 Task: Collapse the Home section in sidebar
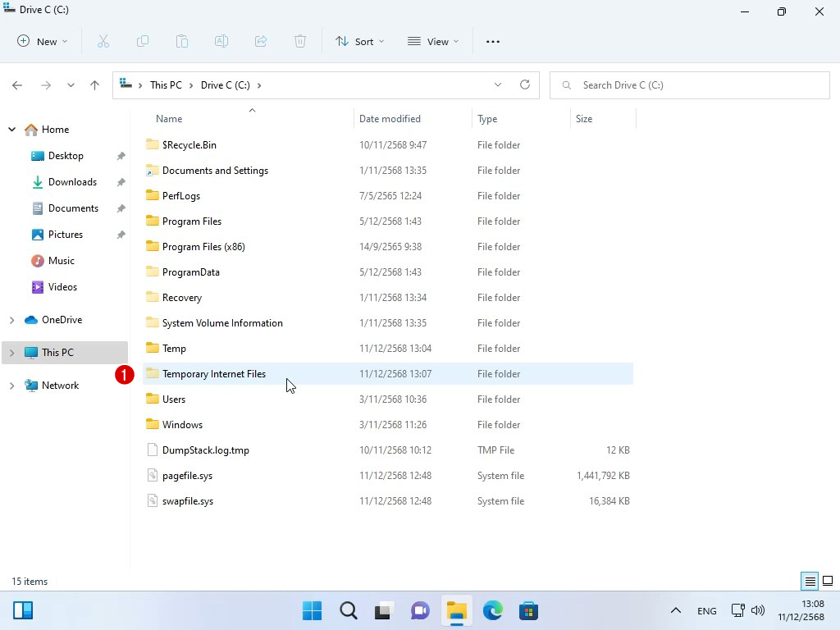pos(11,130)
